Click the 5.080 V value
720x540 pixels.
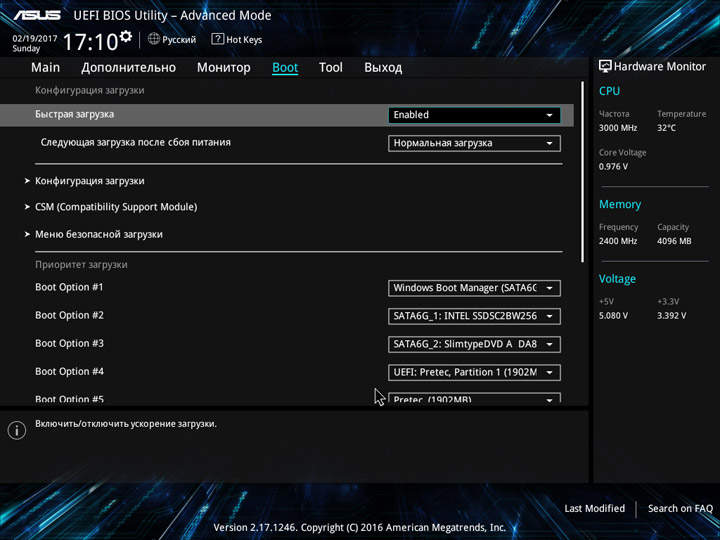tap(613, 316)
